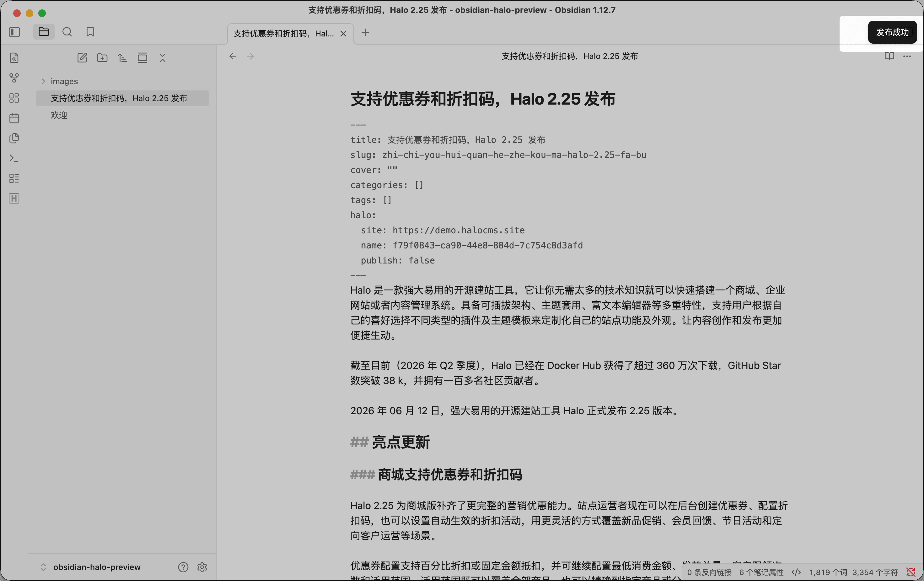Close the 支持优惠券和折扣码 tab
The height and width of the screenshot is (581, 924).
[x=343, y=34]
